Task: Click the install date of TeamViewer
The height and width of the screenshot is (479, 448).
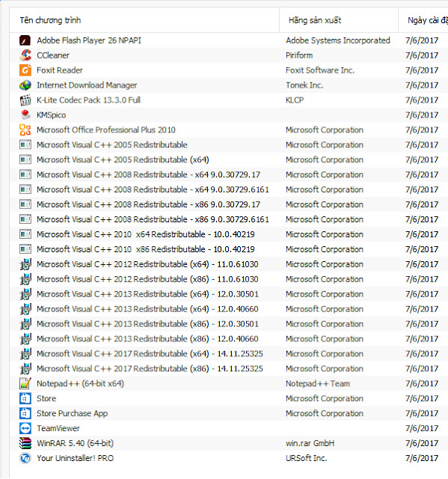Action: (422, 428)
